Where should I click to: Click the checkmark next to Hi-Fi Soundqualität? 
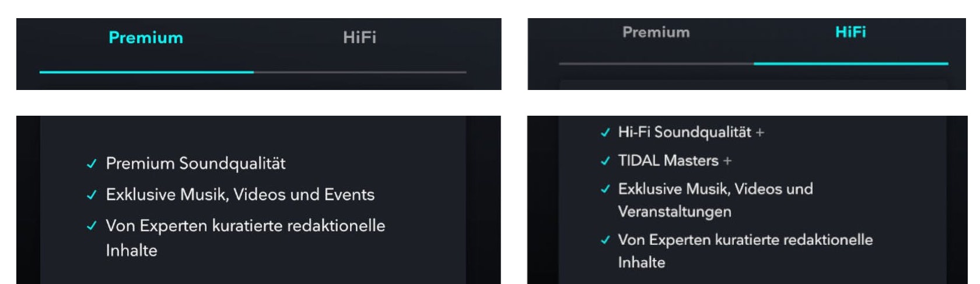(605, 133)
